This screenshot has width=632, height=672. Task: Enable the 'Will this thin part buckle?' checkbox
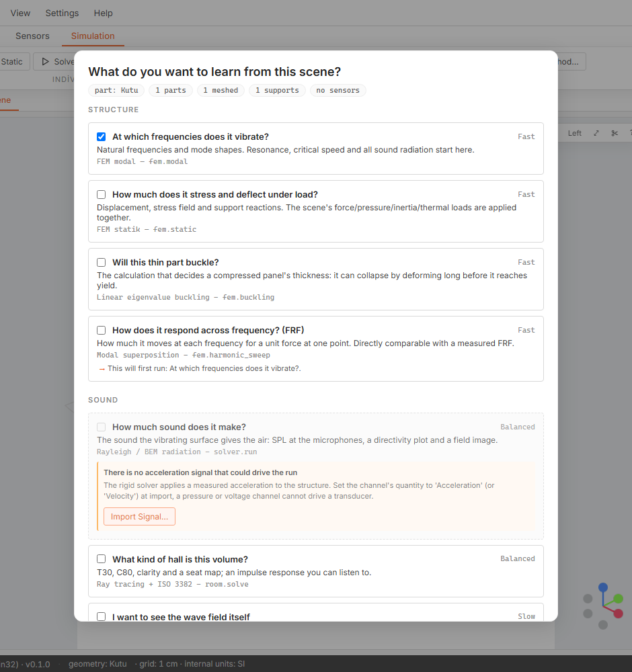(102, 262)
